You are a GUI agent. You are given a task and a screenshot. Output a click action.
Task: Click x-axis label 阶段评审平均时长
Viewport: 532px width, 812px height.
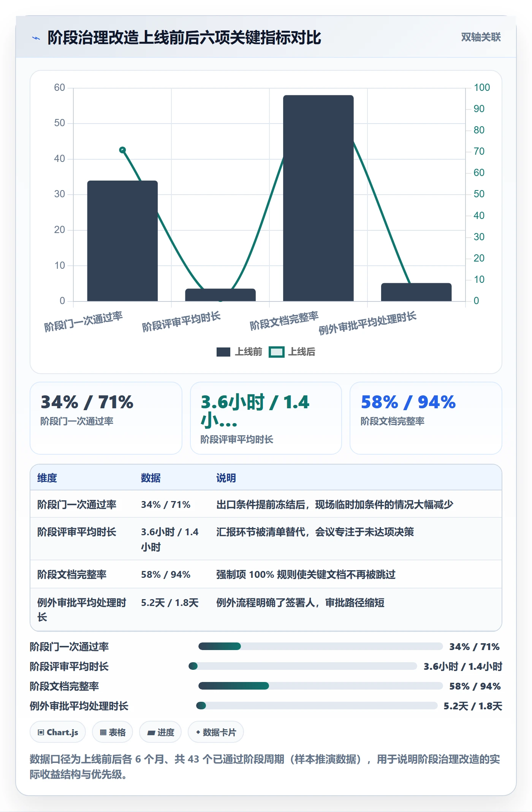pyautogui.click(x=181, y=322)
